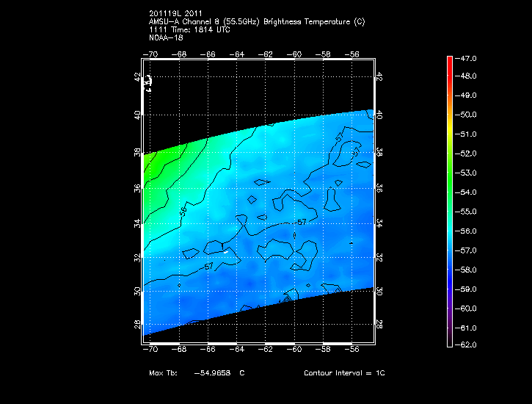Select the -52.0 label on the color scale

click(x=468, y=154)
